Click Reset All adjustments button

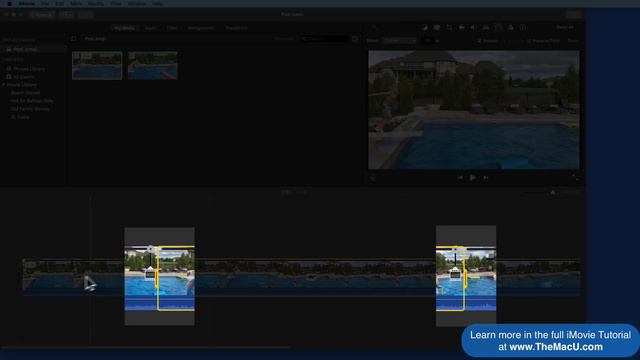coord(565,27)
